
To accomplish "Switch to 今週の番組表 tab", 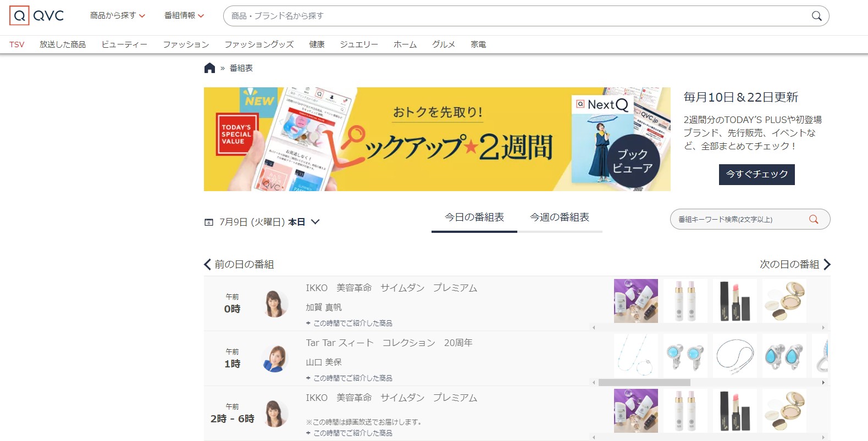I will pyautogui.click(x=560, y=217).
